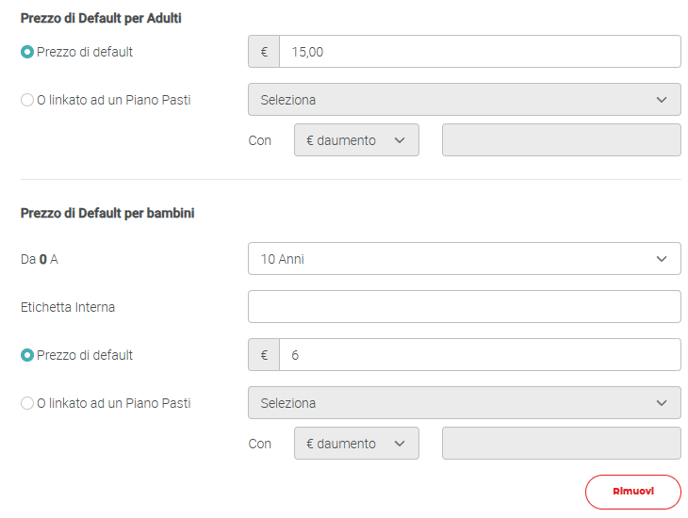This screenshot has width=688, height=518.
Task: Click the "Prezzo di Default per Adulti" heading
Action: coord(101,18)
